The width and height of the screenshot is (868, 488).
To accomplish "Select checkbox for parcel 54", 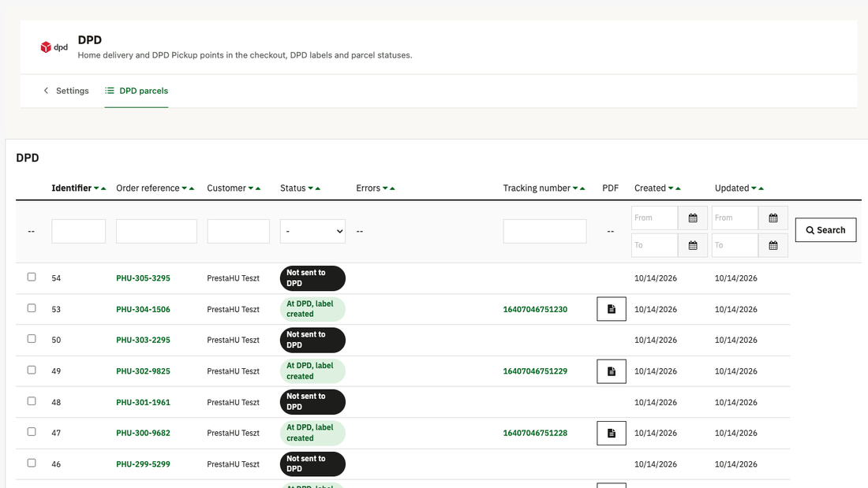I will tap(32, 277).
